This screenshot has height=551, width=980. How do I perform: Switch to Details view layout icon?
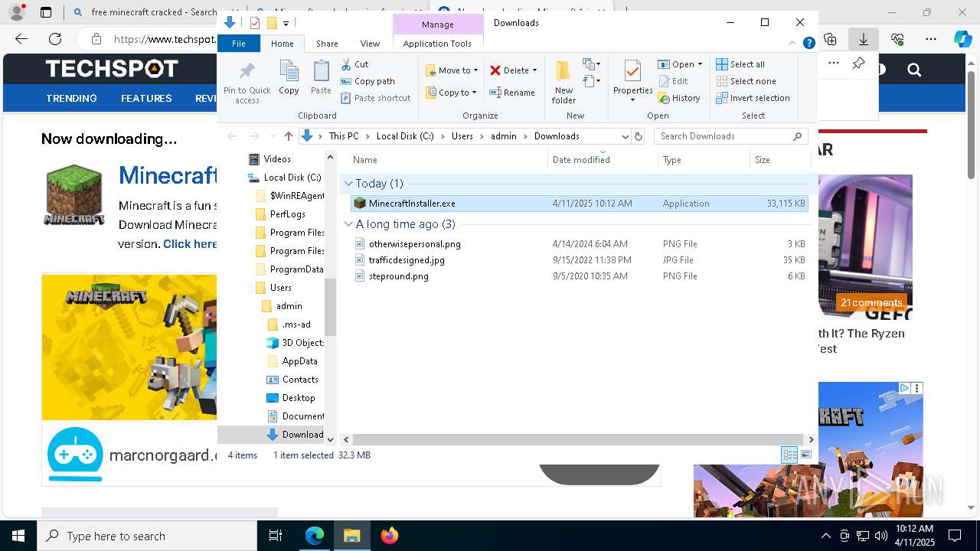point(789,455)
